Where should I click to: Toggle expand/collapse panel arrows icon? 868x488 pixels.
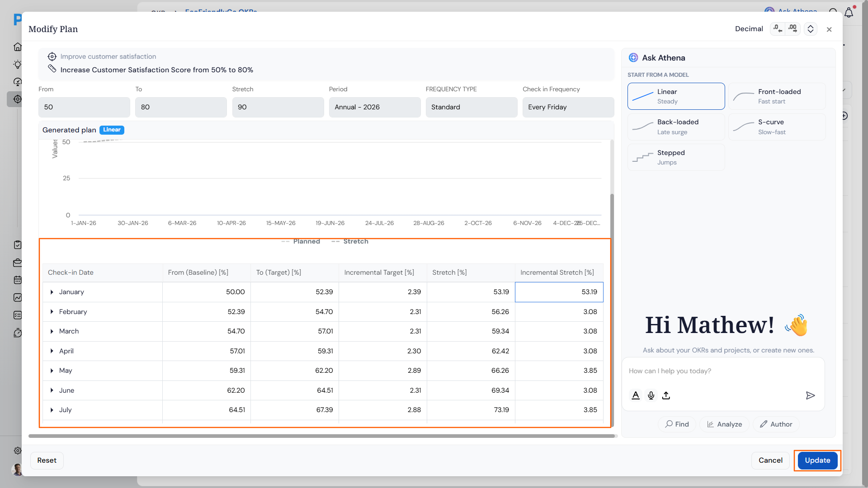(x=811, y=29)
